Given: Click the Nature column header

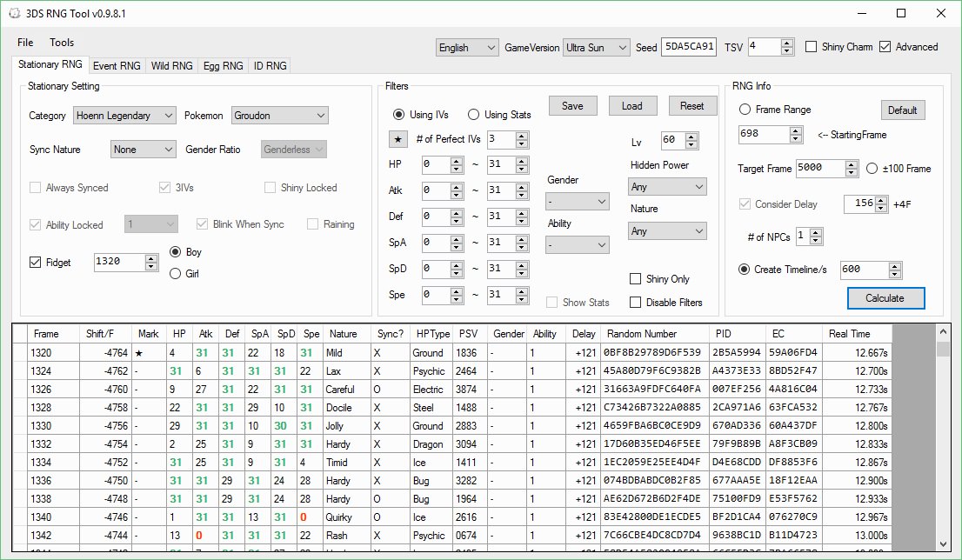Looking at the screenshot, I should 349,334.
